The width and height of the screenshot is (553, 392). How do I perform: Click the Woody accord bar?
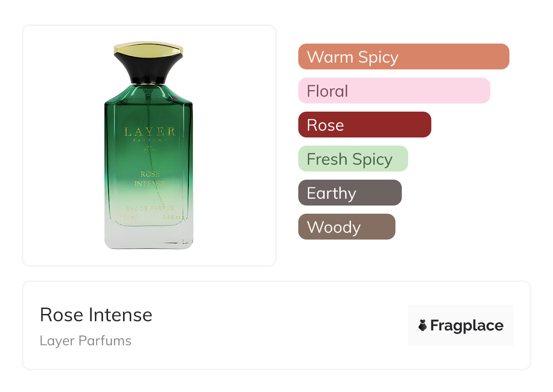coord(346,227)
